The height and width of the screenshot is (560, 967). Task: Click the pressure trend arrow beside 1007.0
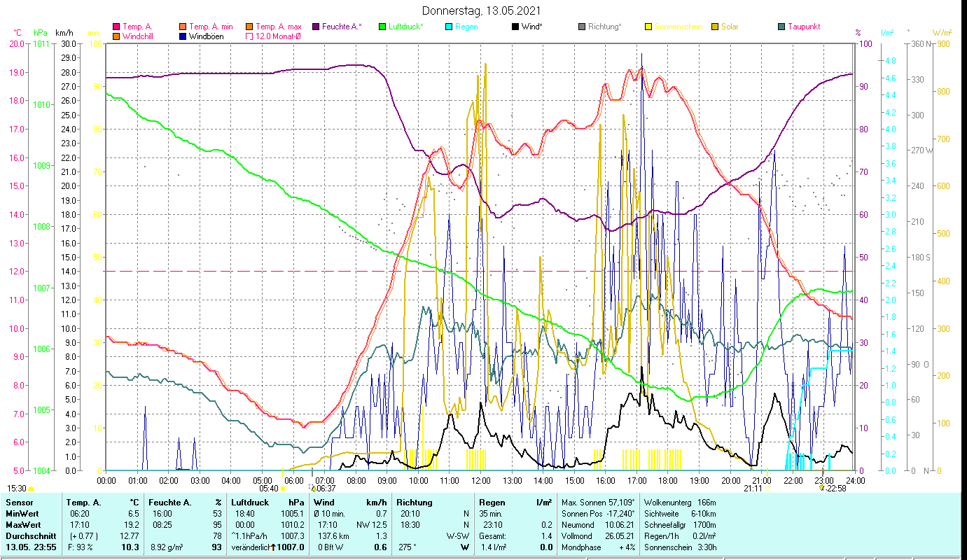pyautogui.click(x=274, y=547)
